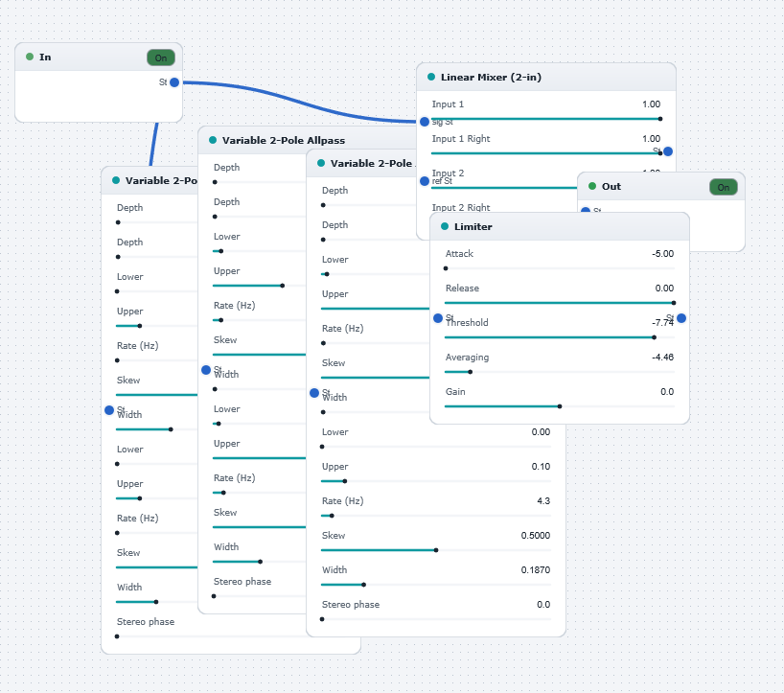Set the Limiter Release slider
The height and width of the screenshot is (693, 784).
560,303
